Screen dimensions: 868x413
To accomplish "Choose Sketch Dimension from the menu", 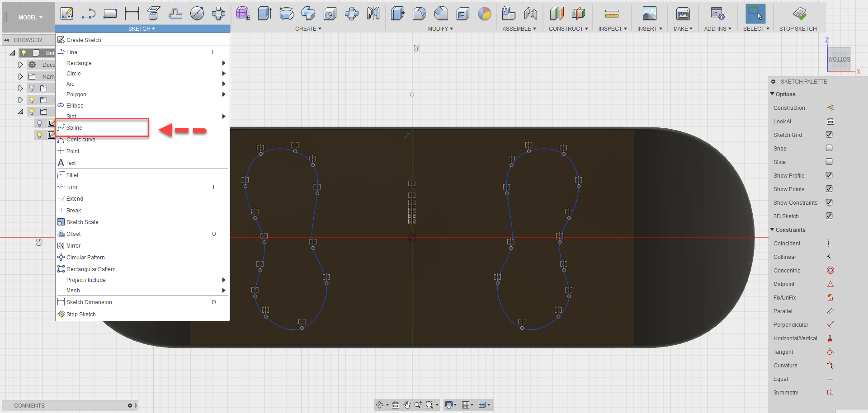I will (x=89, y=302).
